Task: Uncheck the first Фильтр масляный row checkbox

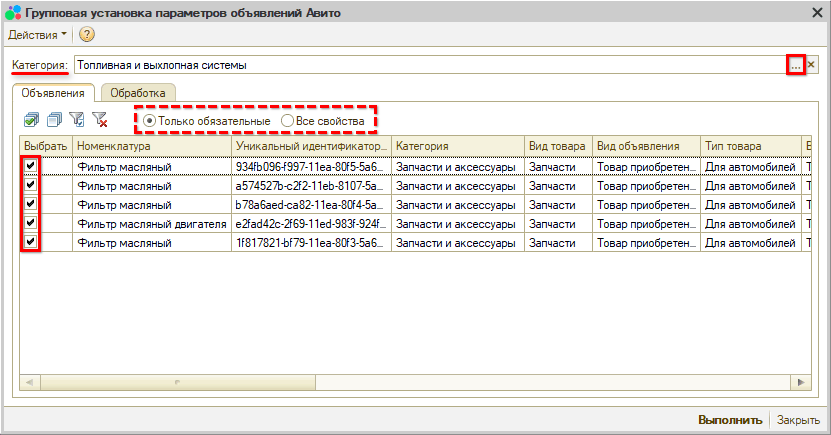Action: pyautogui.click(x=31, y=166)
